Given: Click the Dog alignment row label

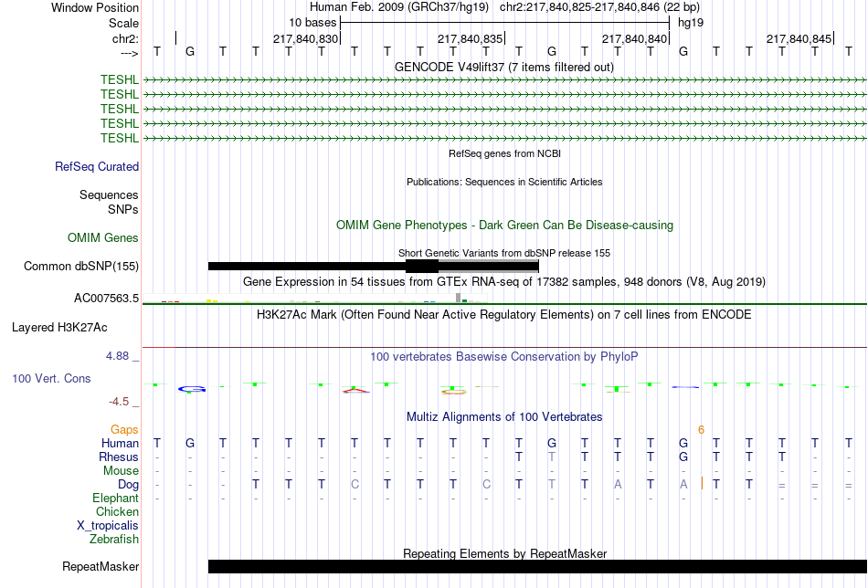Looking at the screenshot, I should pos(128,485).
